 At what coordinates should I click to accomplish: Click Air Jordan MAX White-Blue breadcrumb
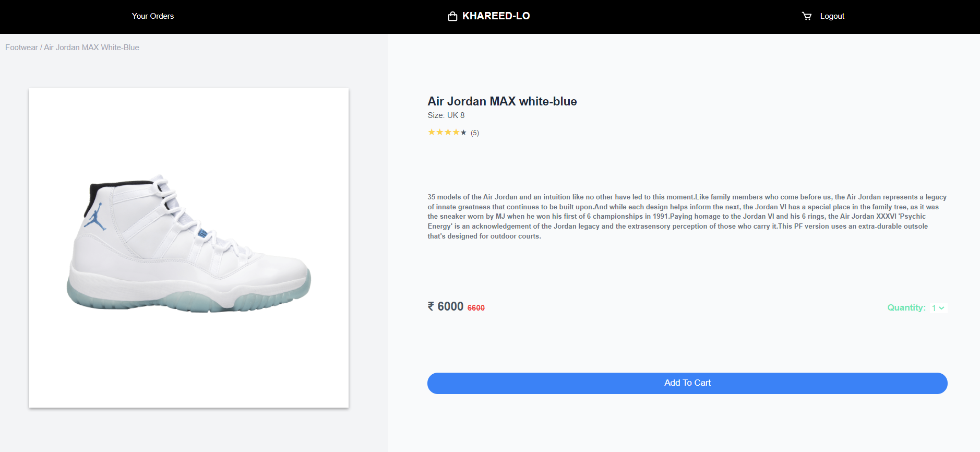click(91, 47)
